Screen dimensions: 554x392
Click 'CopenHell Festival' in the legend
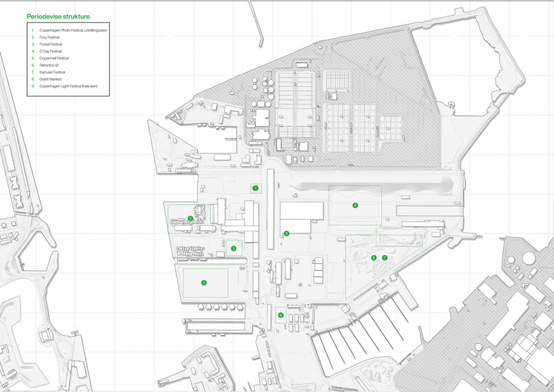(54, 58)
